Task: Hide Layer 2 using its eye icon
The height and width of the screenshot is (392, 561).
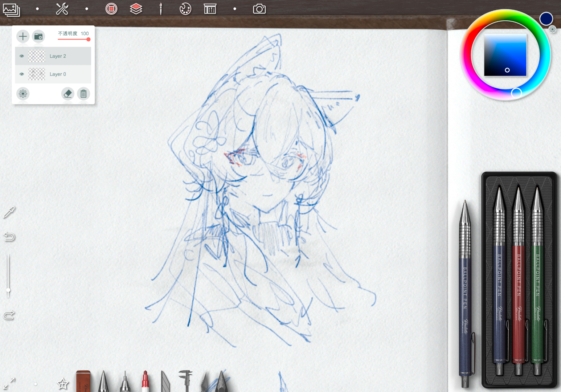Action: pos(22,56)
